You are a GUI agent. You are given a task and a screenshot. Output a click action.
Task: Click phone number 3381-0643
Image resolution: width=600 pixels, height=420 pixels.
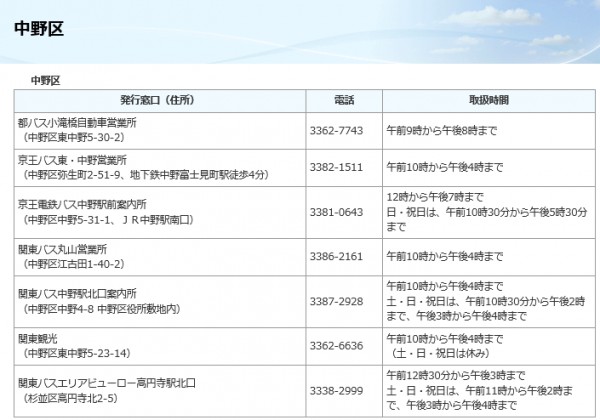pyautogui.click(x=336, y=212)
